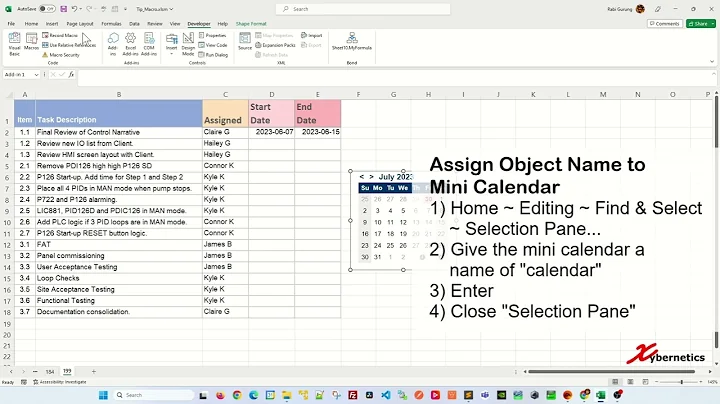
Task: Select the 199 sheet tab
Action: point(67,371)
